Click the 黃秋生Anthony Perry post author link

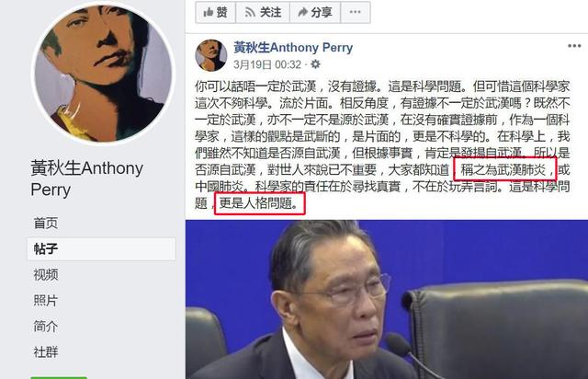coord(293,47)
